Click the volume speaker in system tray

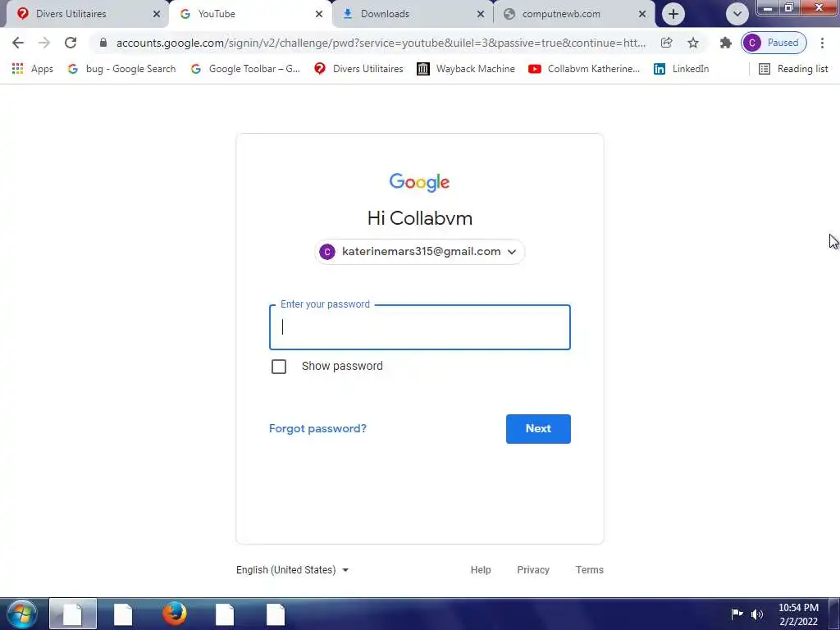point(757,614)
